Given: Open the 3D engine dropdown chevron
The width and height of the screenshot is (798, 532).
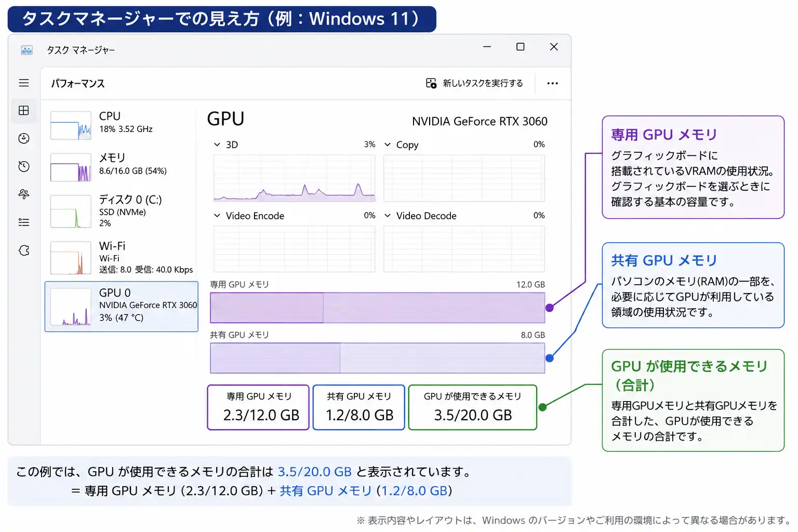Looking at the screenshot, I should click(x=217, y=144).
